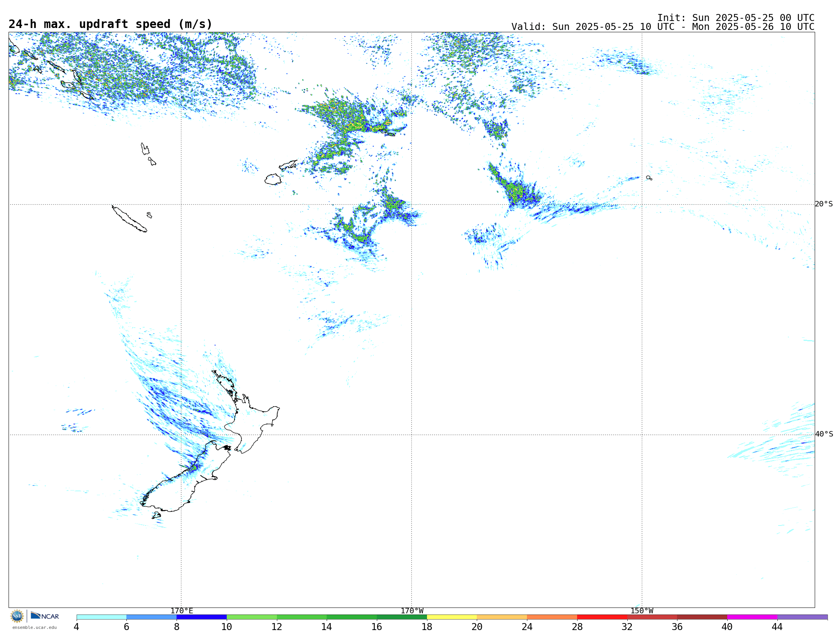
Task: Click the green 12–14 colorbar swatch
Action: pyautogui.click(x=302, y=617)
